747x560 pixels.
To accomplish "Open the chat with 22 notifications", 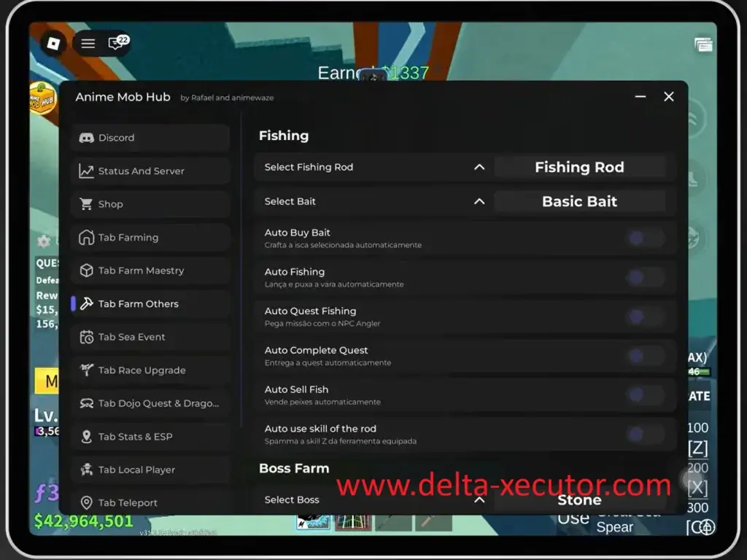I will [x=117, y=43].
